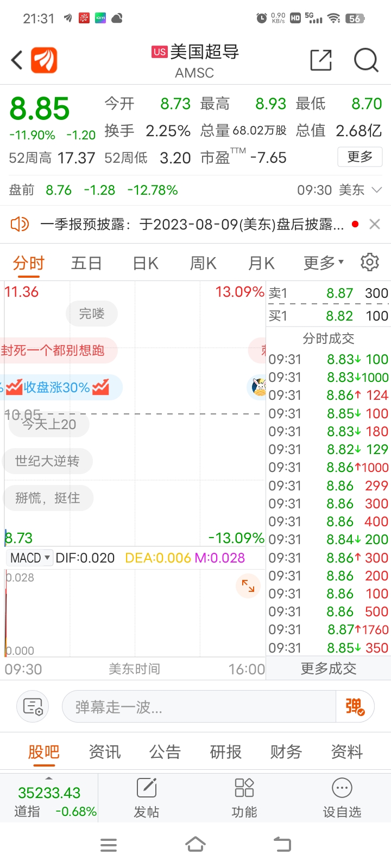Tap the danmaku settings icon
The width and height of the screenshot is (391, 868).
[33, 707]
